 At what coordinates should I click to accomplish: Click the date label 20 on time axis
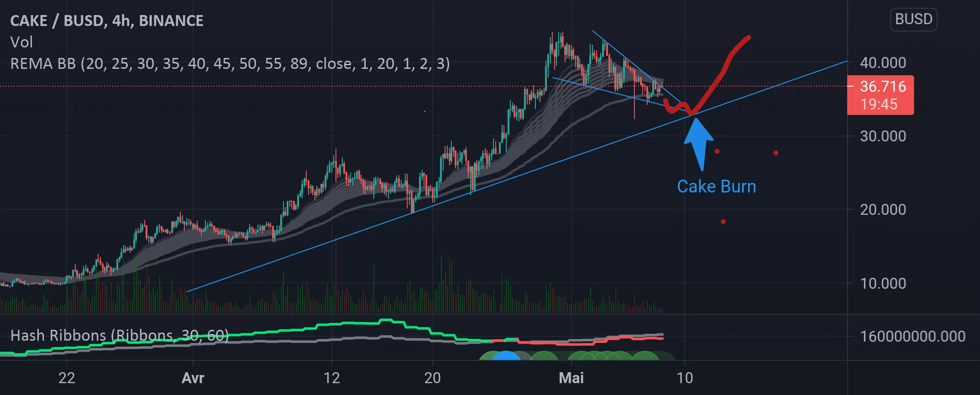pos(432,378)
